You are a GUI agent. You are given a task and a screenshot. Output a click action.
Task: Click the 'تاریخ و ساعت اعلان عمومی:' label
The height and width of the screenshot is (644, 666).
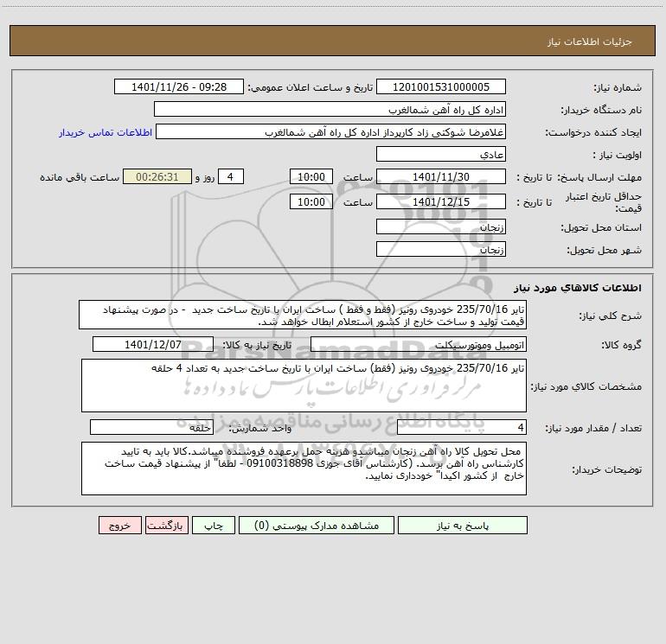[x=310, y=87]
